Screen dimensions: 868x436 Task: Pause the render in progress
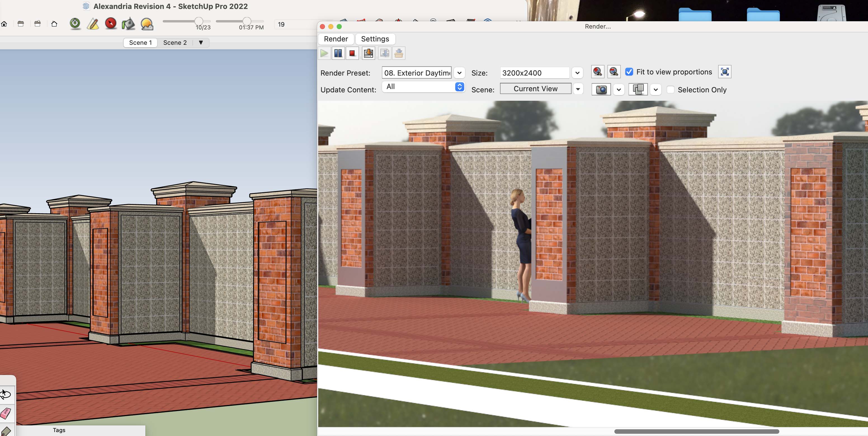click(x=338, y=53)
